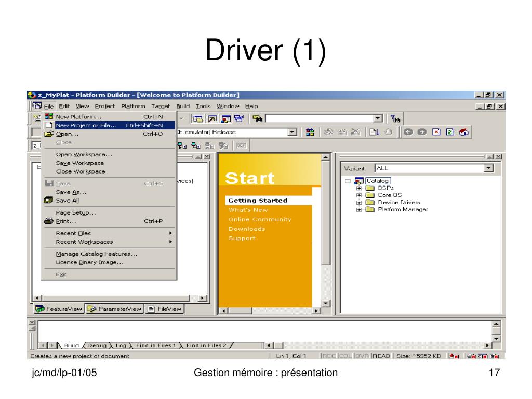The width and height of the screenshot is (532, 399).
Task: Choose Close Workspace menu entry
Action: [x=109, y=171]
